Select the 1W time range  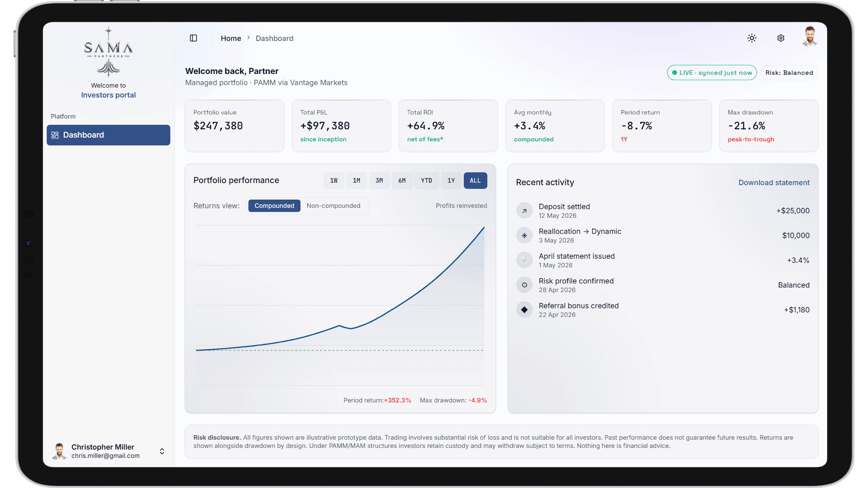(334, 181)
